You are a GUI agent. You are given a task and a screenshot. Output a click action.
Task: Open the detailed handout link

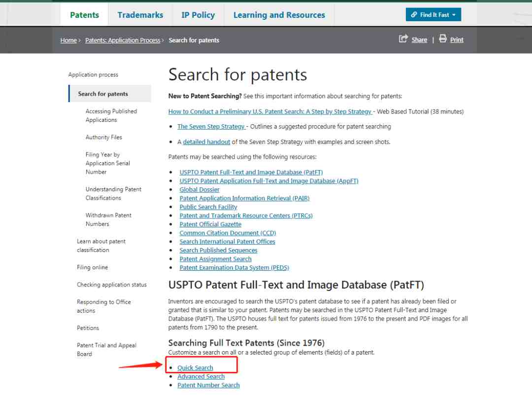206,142
